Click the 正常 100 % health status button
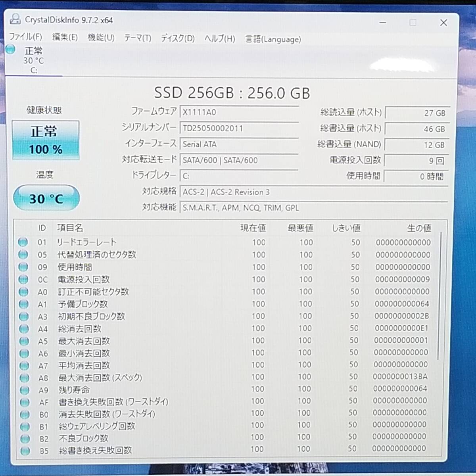This screenshot has width=476, height=476. click(x=46, y=140)
